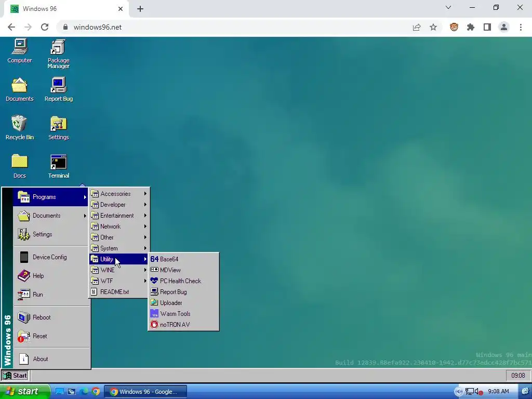
Task: Toggle the browser side panel
Action: [487, 27]
